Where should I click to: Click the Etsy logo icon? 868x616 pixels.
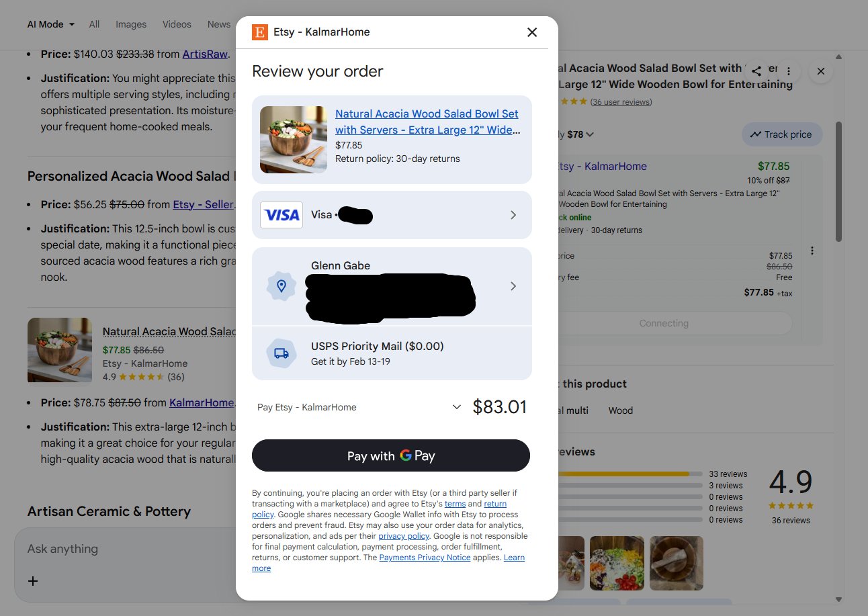click(x=260, y=32)
